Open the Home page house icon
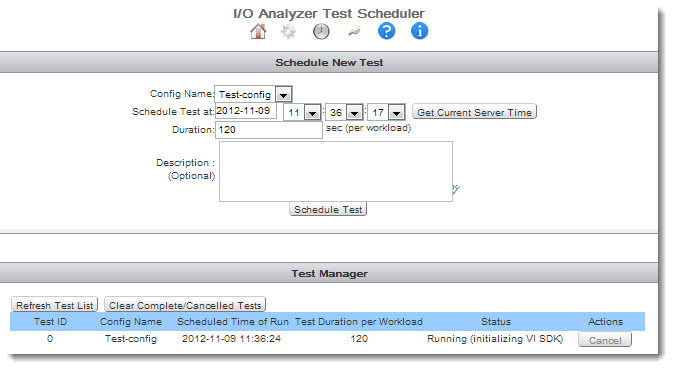The height and width of the screenshot is (369, 673). (x=258, y=32)
